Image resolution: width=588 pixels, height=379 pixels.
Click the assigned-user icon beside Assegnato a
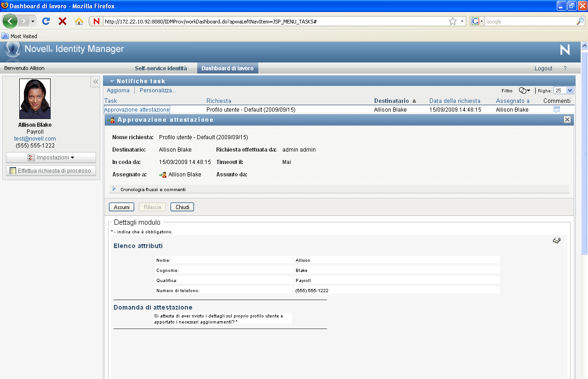pyautogui.click(x=163, y=175)
